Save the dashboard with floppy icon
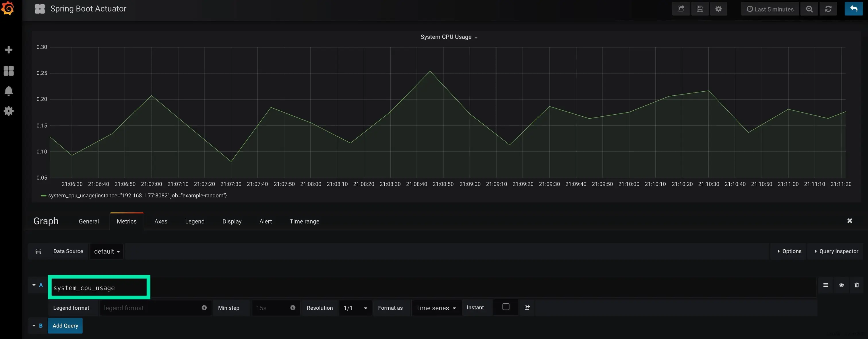This screenshot has height=339, width=868. tap(700, 9)
